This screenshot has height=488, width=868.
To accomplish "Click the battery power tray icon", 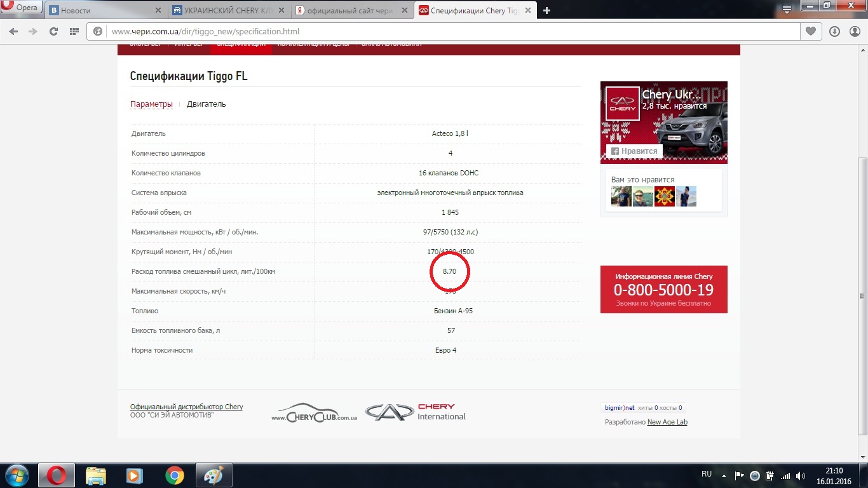I will coord(770,475).
